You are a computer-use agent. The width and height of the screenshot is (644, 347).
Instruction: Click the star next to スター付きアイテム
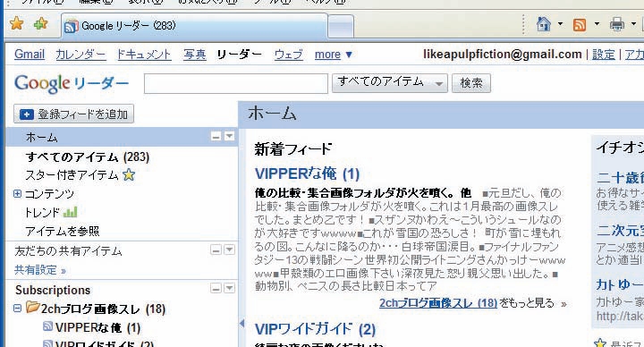[129, 175]
